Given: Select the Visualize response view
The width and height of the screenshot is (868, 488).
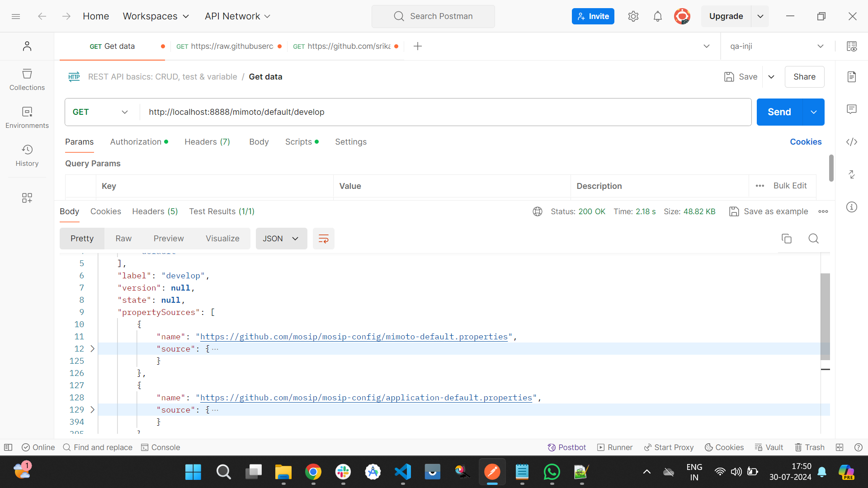Looking at the screenshot, I should pyautogui.click(x=223, y=239).
